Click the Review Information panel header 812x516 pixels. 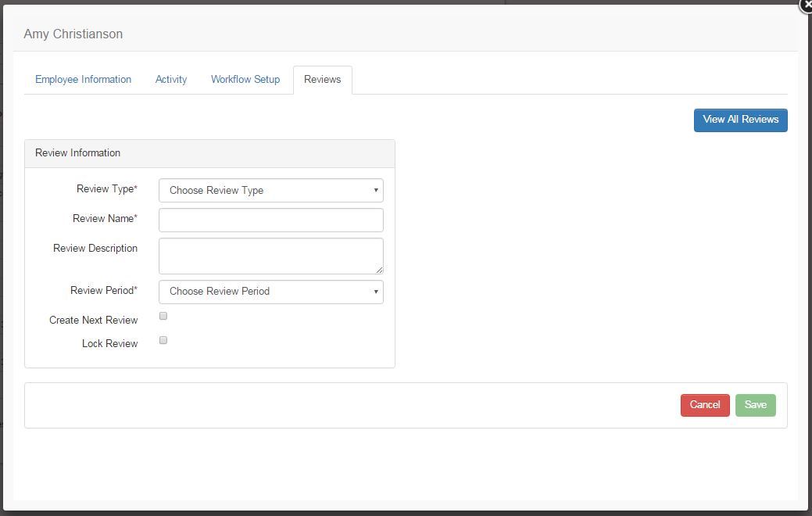pos(209,153)
